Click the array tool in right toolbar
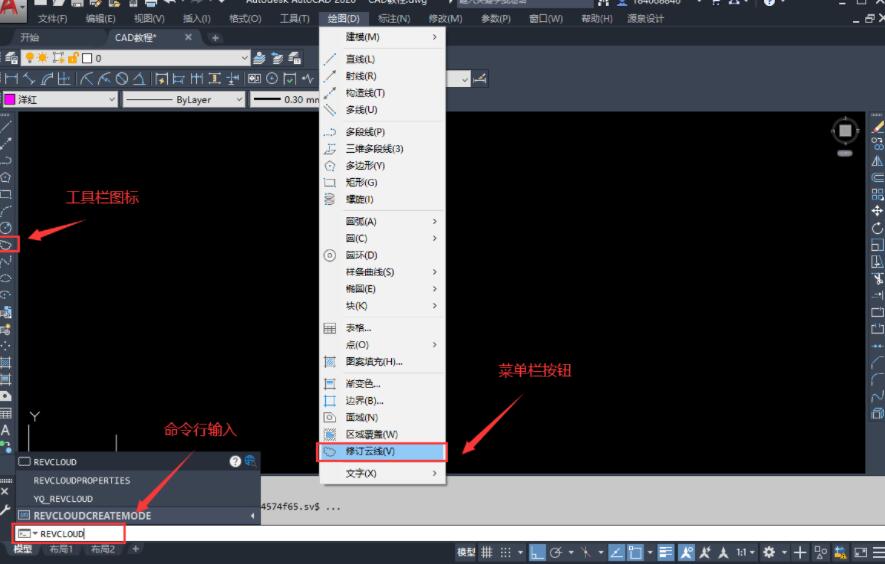The width and height of the screenshot is (885, 564). click(x=877, y=194)
